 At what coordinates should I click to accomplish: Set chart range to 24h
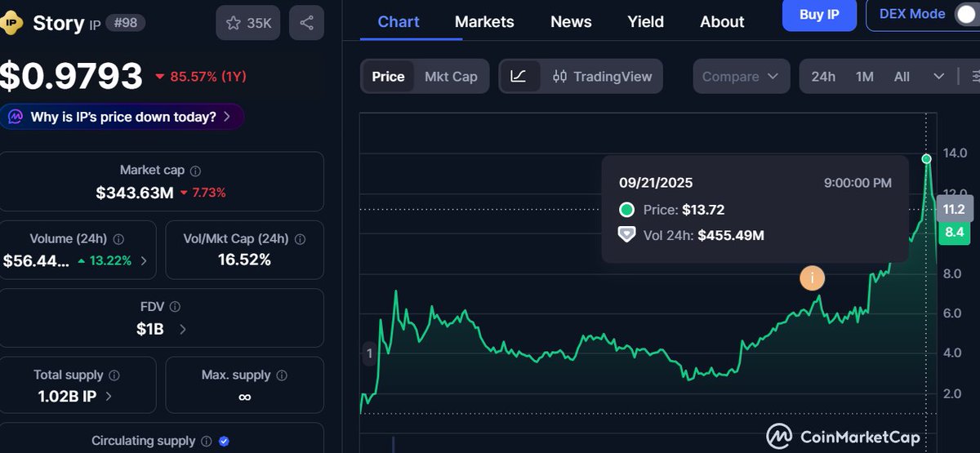(x=823, y=77)
